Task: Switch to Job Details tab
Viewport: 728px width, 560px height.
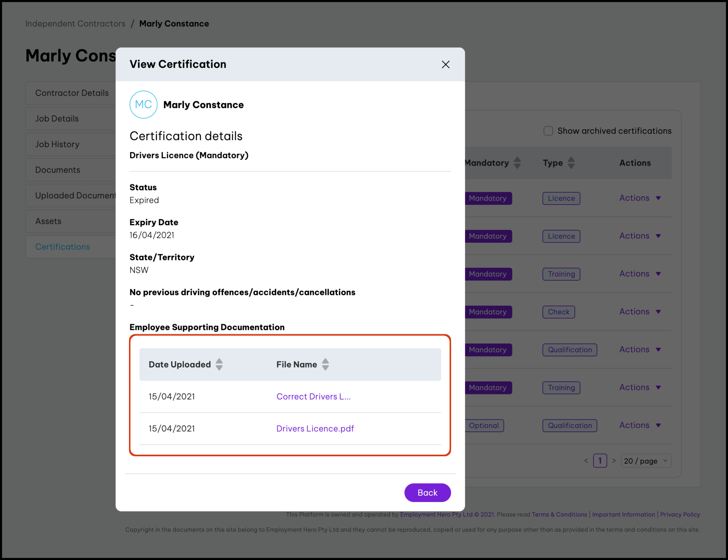Action: click(x=57, y=119)
